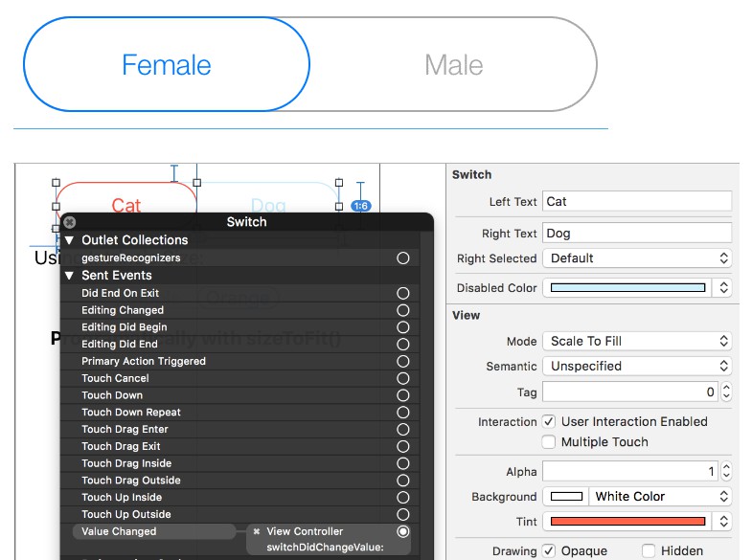
Task: Click the red Tint color swatch
Action: 627,522
